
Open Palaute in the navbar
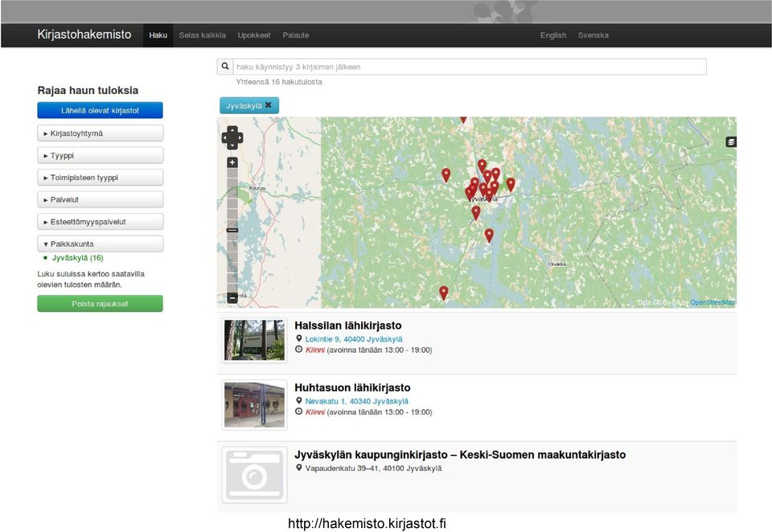[296, 35]
